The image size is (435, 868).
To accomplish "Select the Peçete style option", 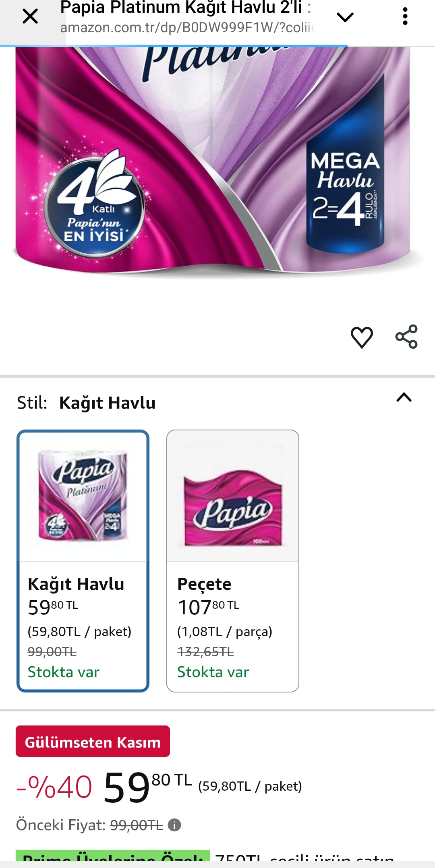I will pos(233,561).
